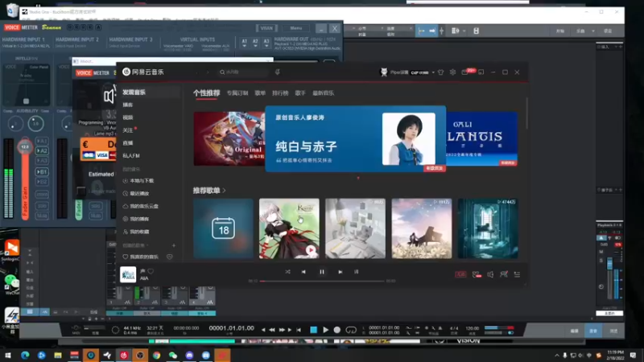Select 视频 in NetEase sidebar

(128, 117)
